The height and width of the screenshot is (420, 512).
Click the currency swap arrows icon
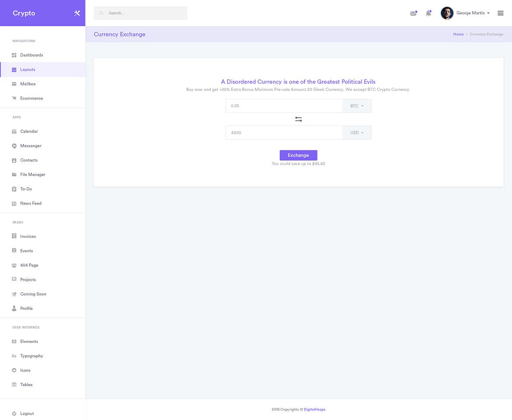(x=298, y=119)
